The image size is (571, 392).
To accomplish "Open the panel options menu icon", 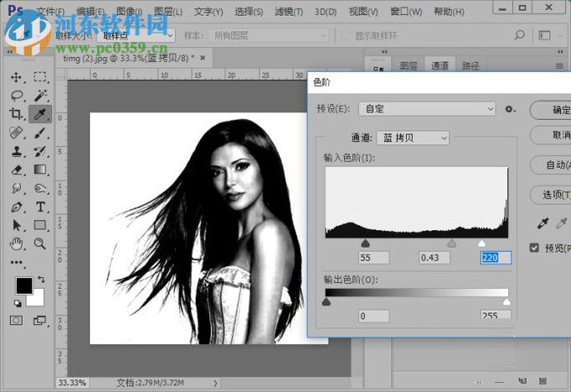I will 560,66.
